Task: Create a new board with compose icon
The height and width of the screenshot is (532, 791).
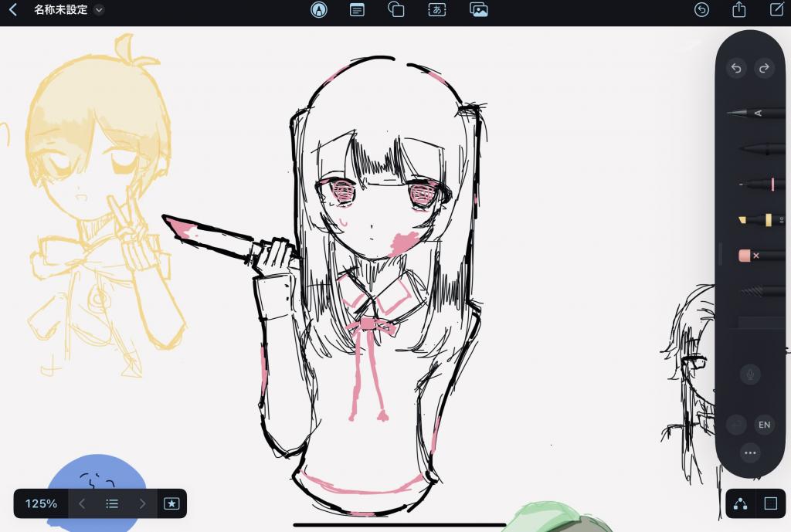Action: tap(777, 10)
